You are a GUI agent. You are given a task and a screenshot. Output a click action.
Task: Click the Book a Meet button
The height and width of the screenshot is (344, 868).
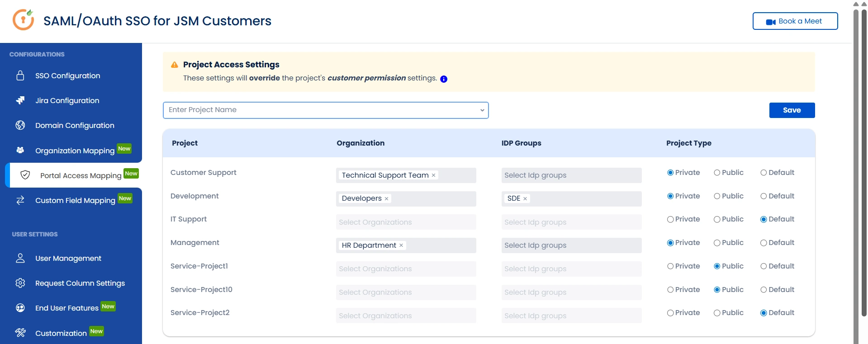coord(795,21)
